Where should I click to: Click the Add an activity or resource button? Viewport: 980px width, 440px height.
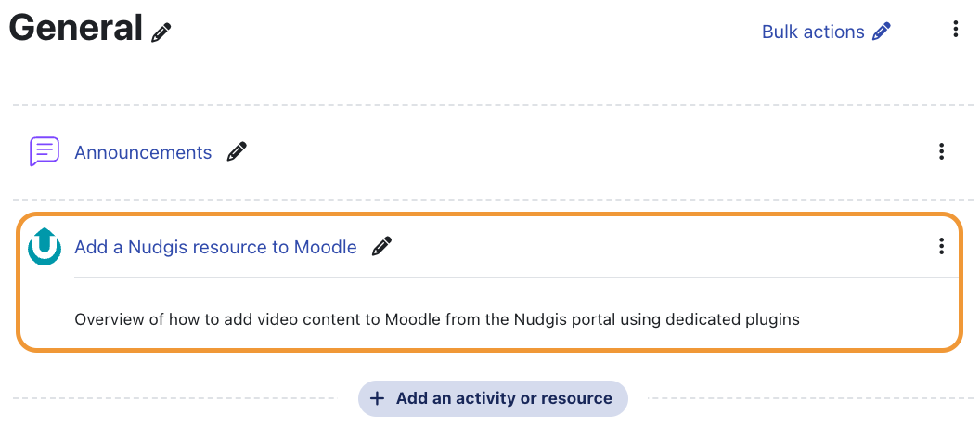click(x=493, y=398)
